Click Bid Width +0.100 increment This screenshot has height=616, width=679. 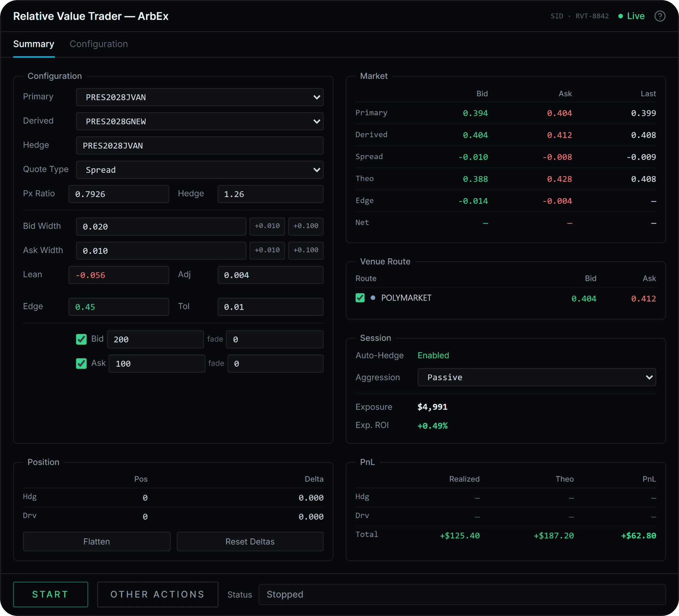[x=306, y=226]
